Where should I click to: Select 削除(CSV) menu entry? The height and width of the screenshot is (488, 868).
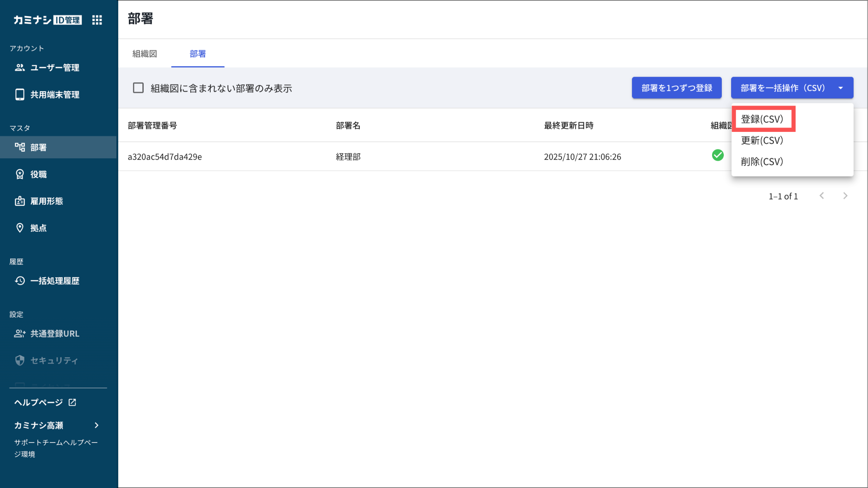tap(762, 162)
